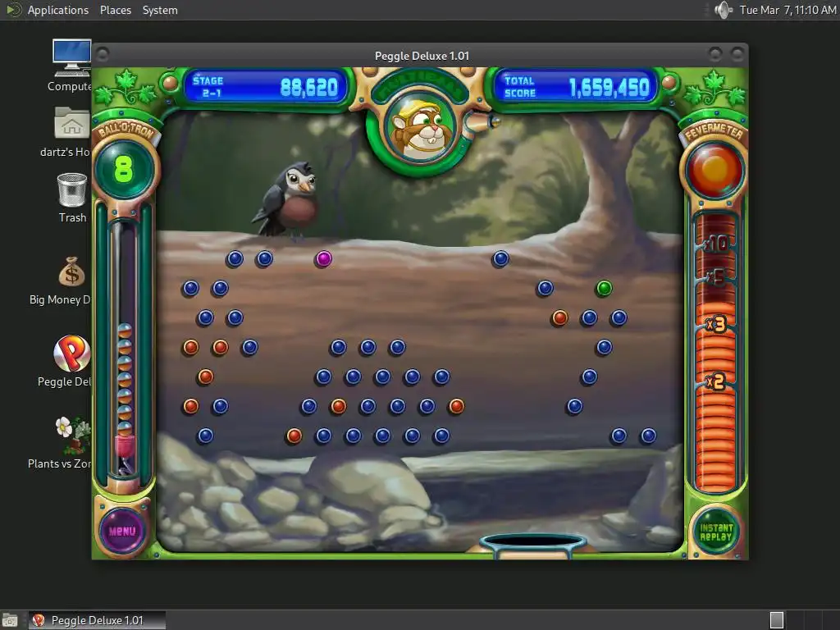This screenshot has width=840, height=630.
Task: Click the remaining balls tube in Ball-O-Tron
Action: pos(125,348)
